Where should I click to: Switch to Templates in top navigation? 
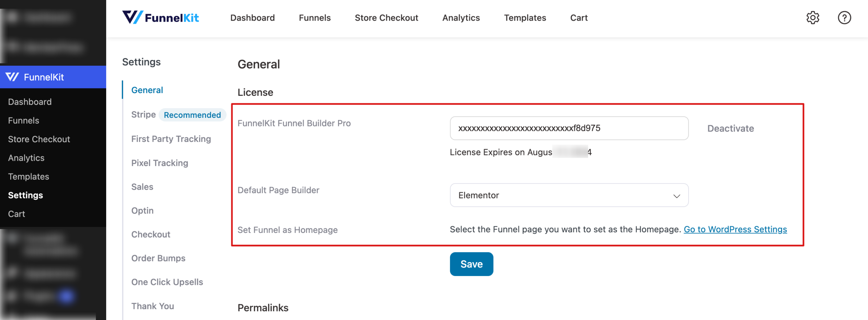(x=525, y=18)
